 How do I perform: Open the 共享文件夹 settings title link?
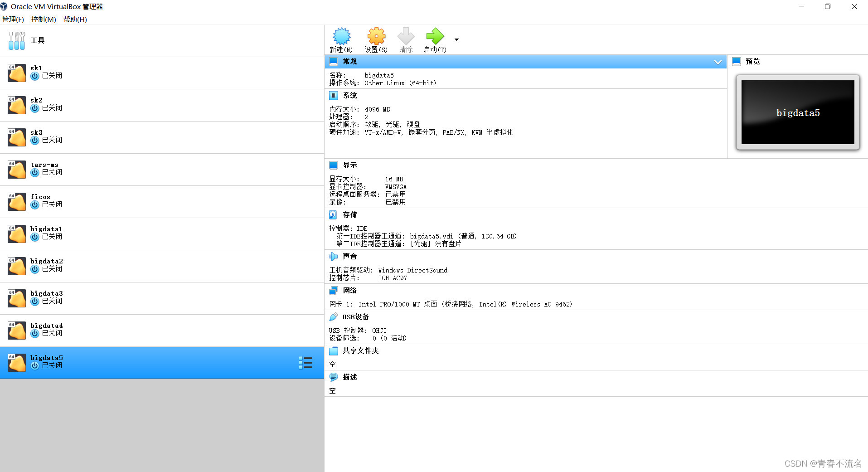coord(361,351)
